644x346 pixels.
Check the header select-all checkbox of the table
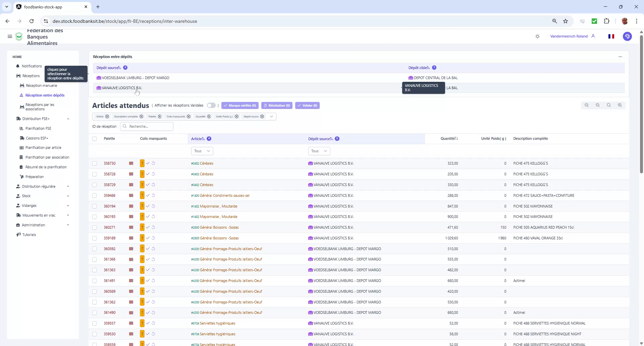coord(95,138)
